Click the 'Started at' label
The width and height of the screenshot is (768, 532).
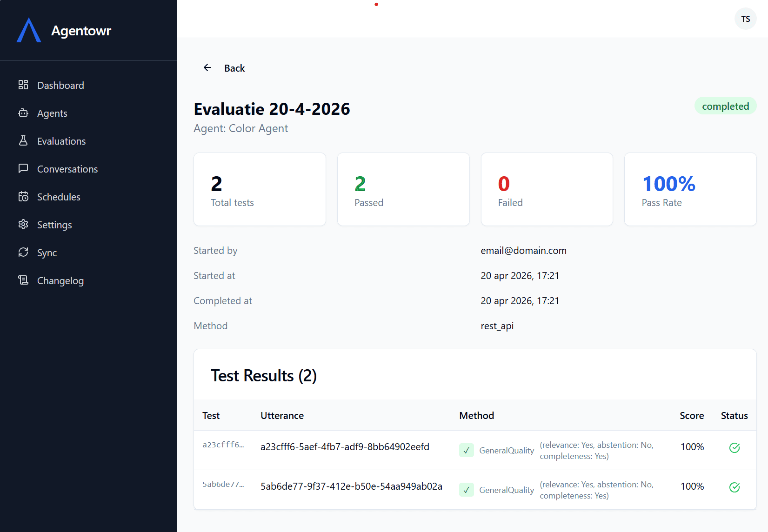[x=214, y=276]
